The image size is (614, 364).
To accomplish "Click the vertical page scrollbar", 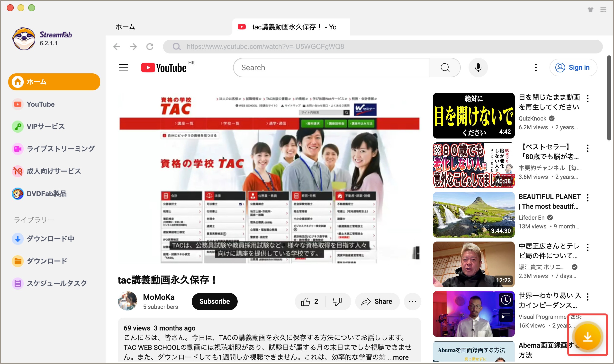I will 609,98.
